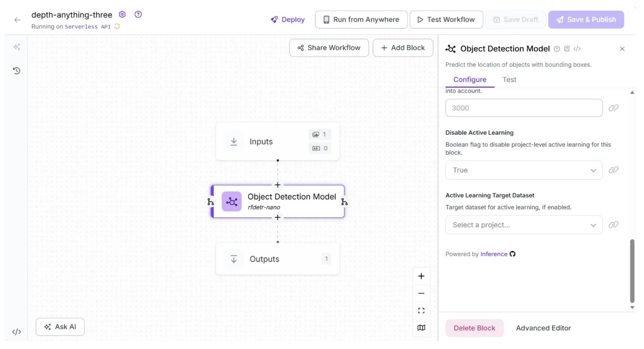This screenshot has height=349, width=644.
Task: Open the Inference link
Action: 494,254
